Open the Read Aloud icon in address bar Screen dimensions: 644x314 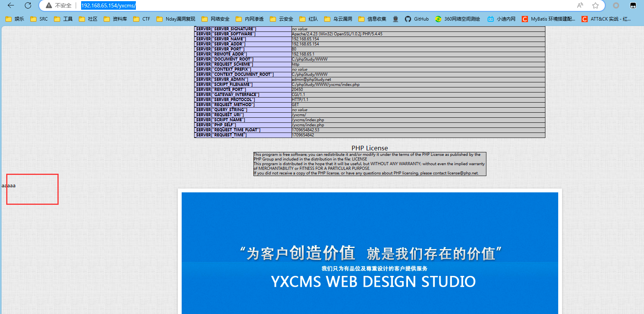(x=580, y=5)
